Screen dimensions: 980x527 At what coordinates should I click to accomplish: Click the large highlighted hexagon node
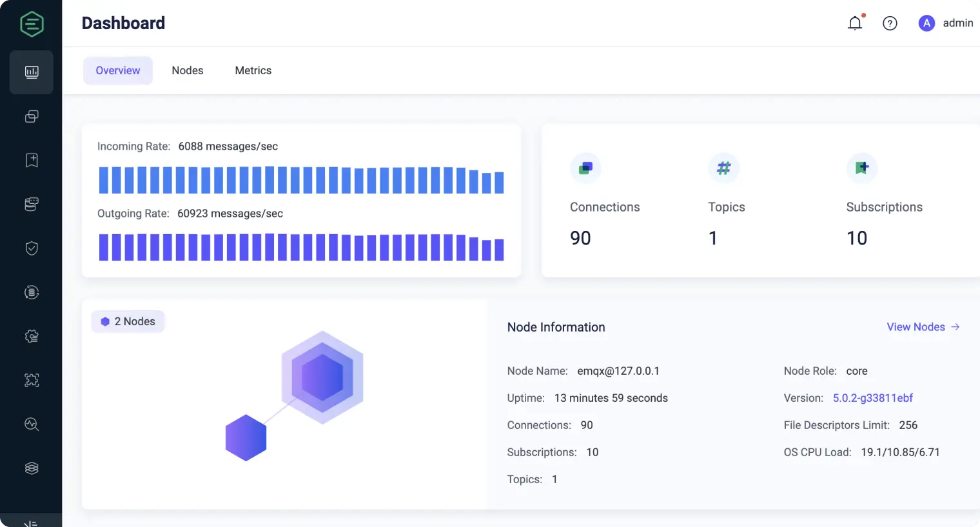(322, 377)
